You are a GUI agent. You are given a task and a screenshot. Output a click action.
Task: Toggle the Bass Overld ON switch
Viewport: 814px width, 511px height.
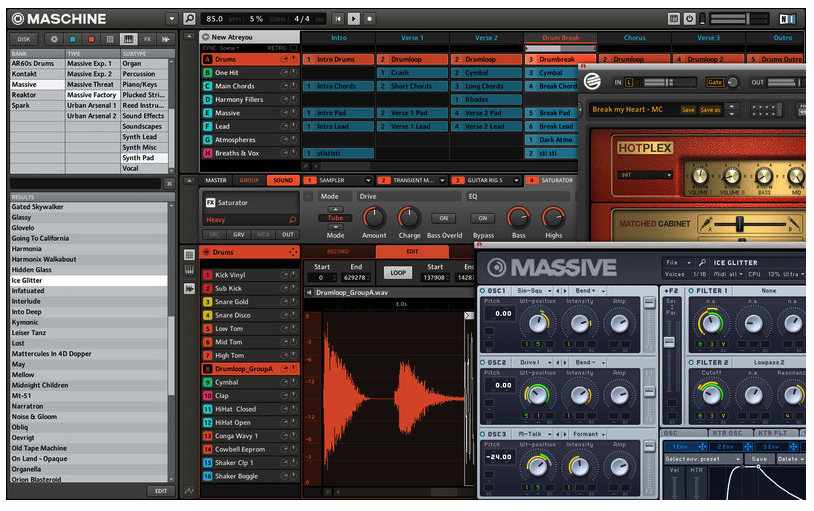[443, 218]
